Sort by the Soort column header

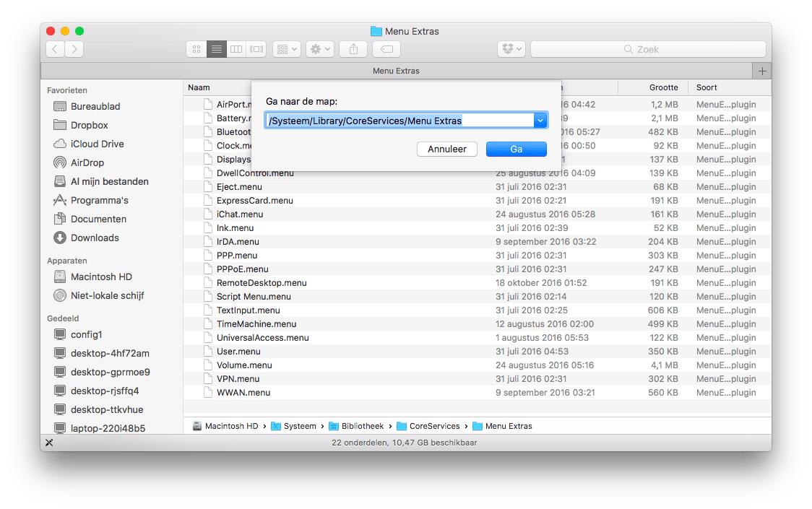point(707,87)
